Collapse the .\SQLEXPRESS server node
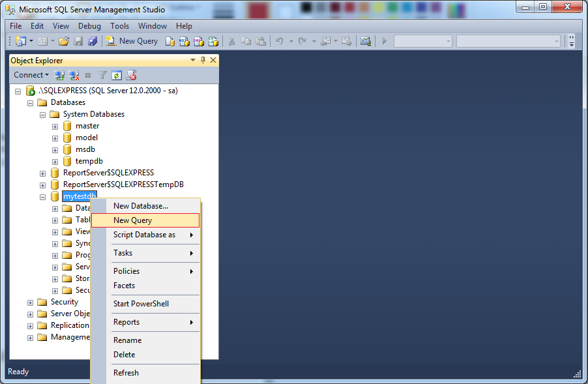Image resolution: width=588 pixels, height=384 pixels. (x=18, y=91)
